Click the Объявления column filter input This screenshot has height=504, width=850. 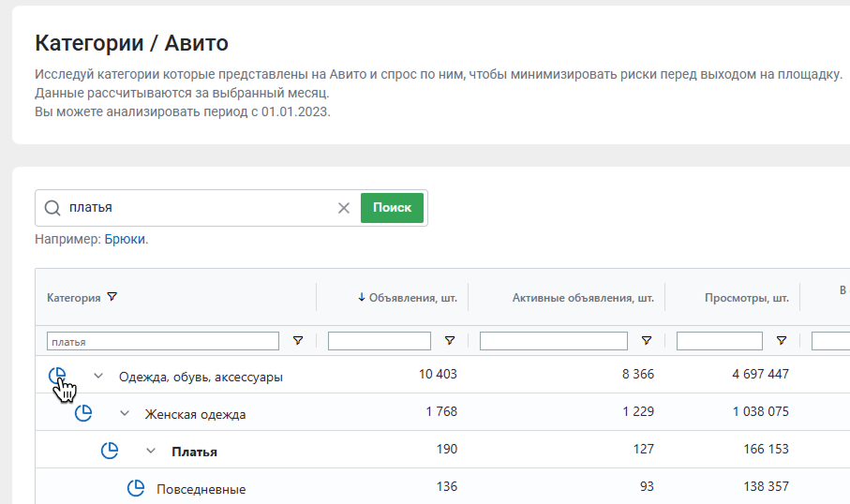point(380,341)
